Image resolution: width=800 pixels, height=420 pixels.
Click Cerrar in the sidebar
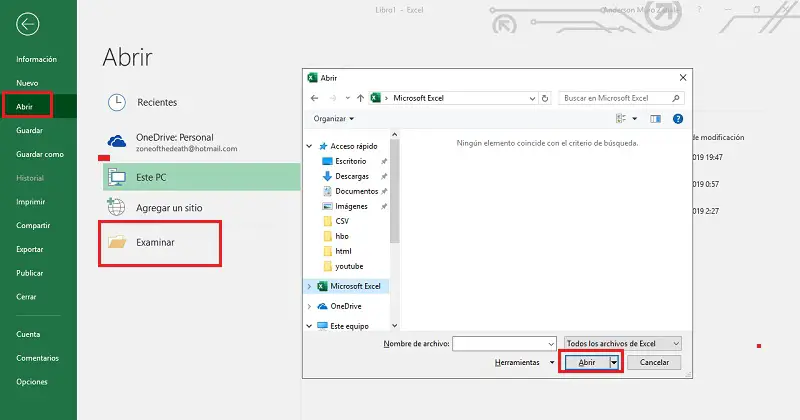pos(26,297)
